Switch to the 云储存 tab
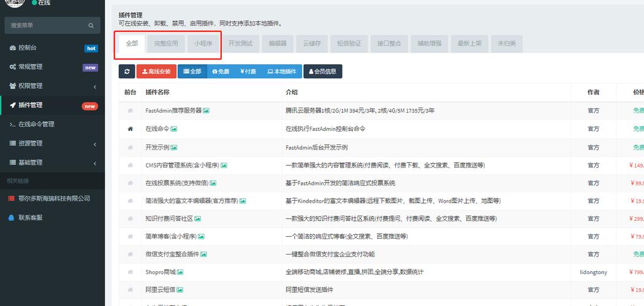Screen dimensions: 644x306 pos(312,43)
